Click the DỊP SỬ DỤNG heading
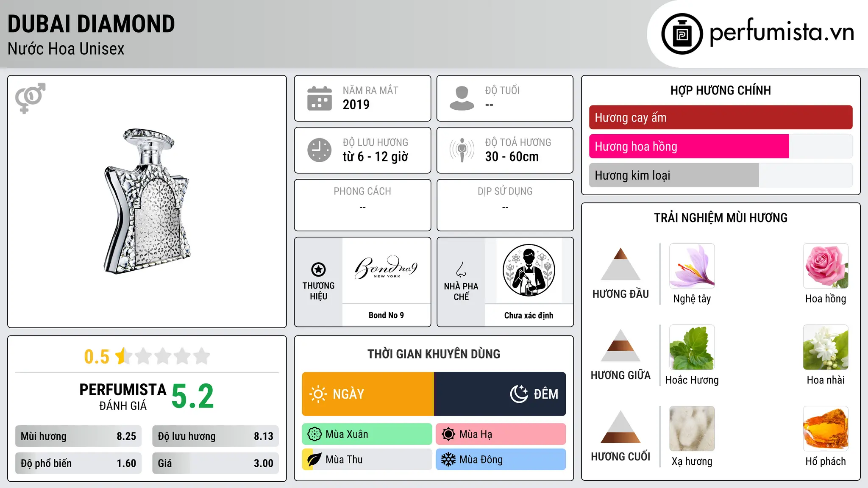868x488 pixels. [505, 191]
